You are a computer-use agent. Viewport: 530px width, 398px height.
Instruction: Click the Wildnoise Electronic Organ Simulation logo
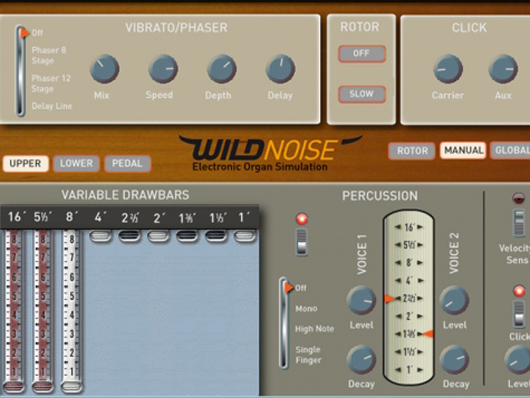pos(270,154)
